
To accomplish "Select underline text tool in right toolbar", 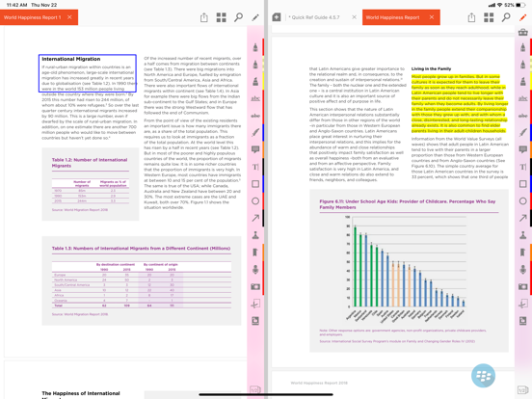I will pyautogui.click(x=522, y=98).
